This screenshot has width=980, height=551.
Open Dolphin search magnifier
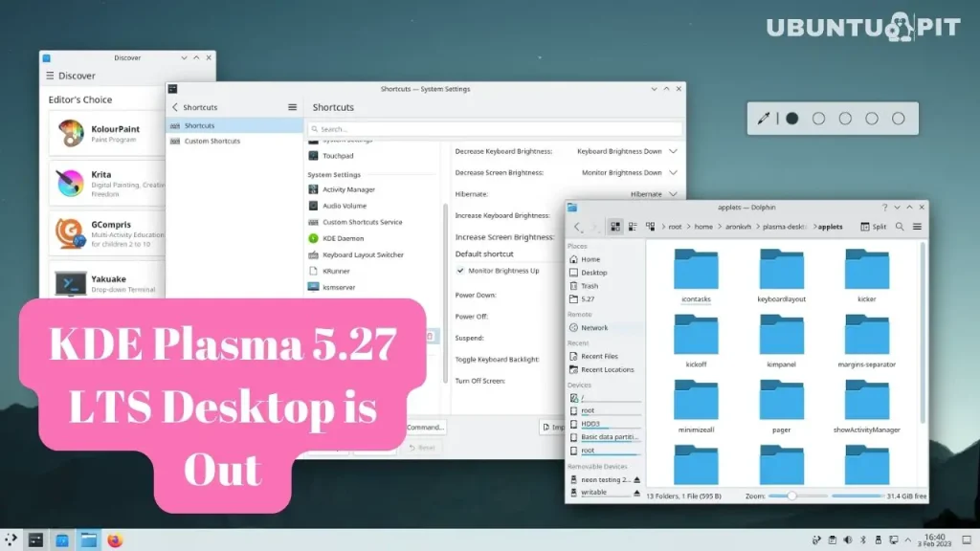pos(900,227)
